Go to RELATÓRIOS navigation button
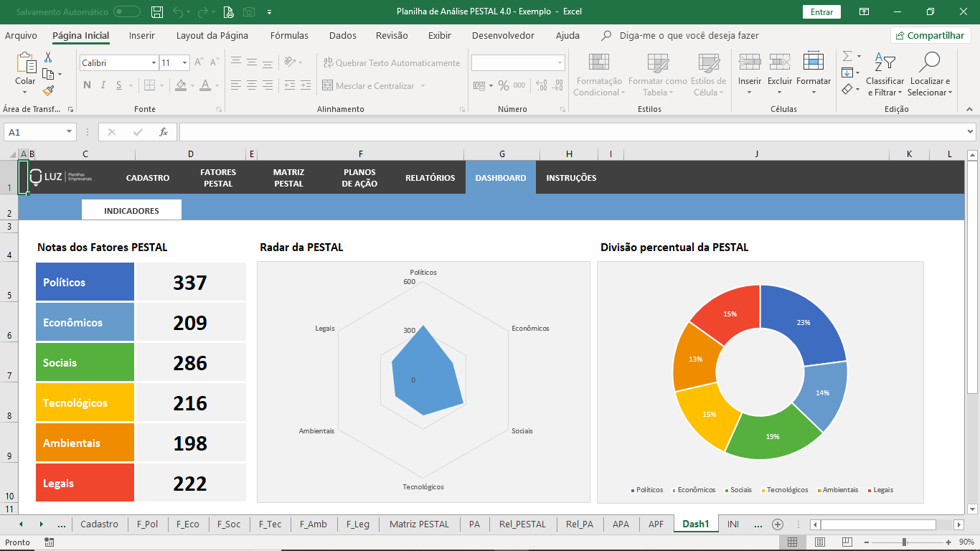The height and width of the screenshot is (551, 980). click(x=430, y=178)
